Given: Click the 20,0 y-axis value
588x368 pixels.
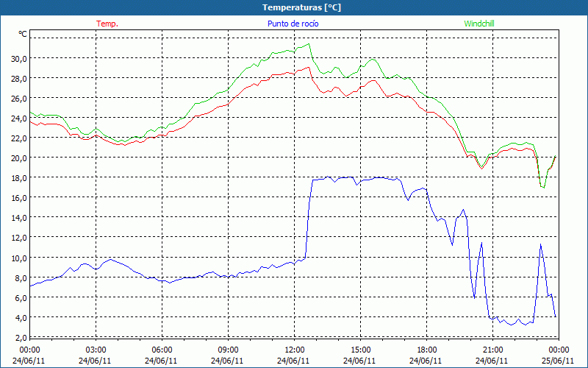Looking at the screenshot, I should point(20,158).
